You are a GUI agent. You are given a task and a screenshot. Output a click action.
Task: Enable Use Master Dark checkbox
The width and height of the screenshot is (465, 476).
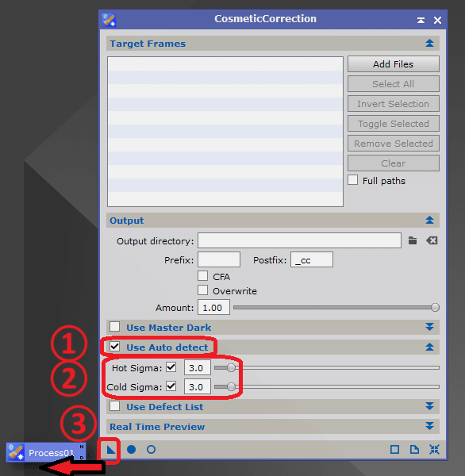(x=115, y=327)
